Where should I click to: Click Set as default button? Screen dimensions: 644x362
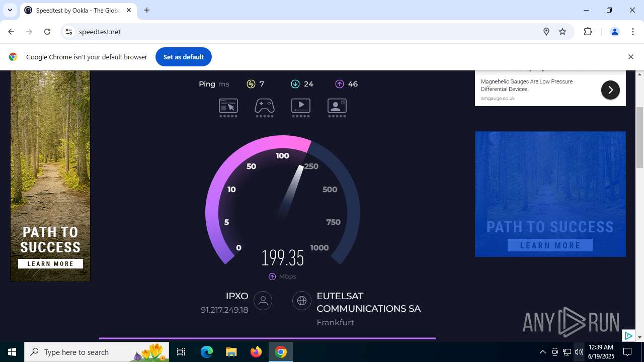coord(184,57)
